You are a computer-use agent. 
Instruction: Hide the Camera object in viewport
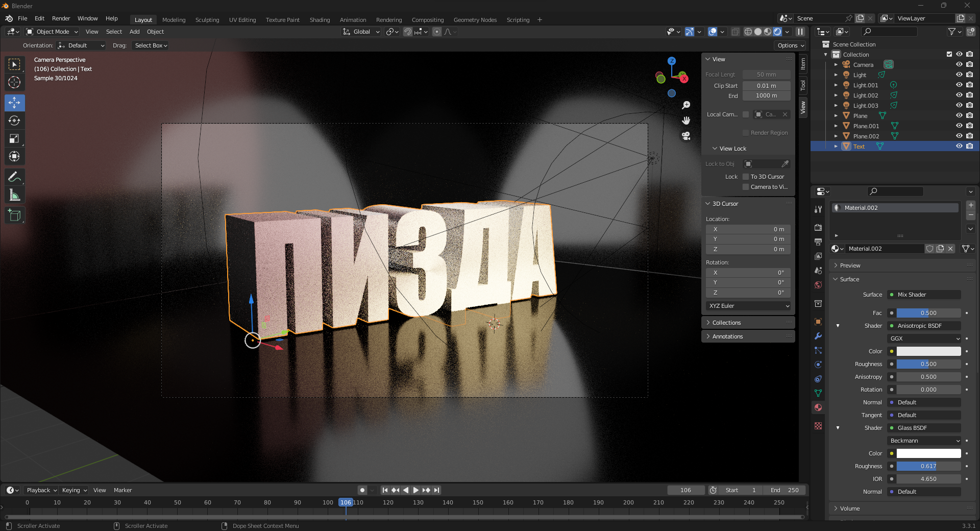959,64
